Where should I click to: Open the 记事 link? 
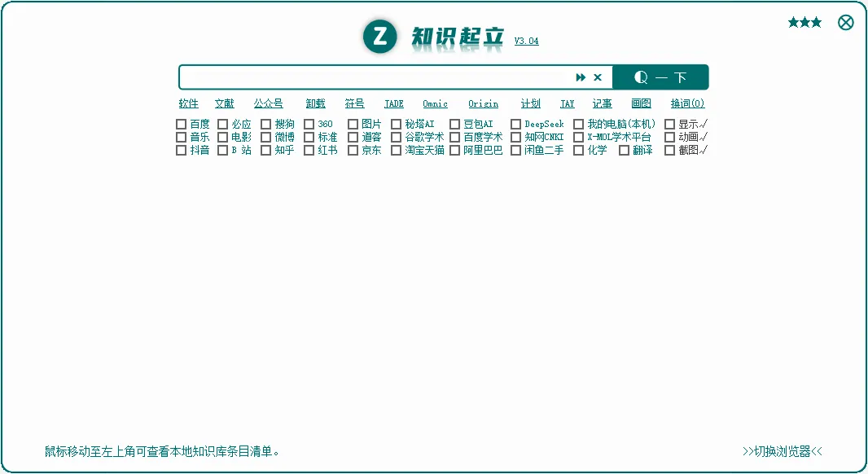click(603, 103)
